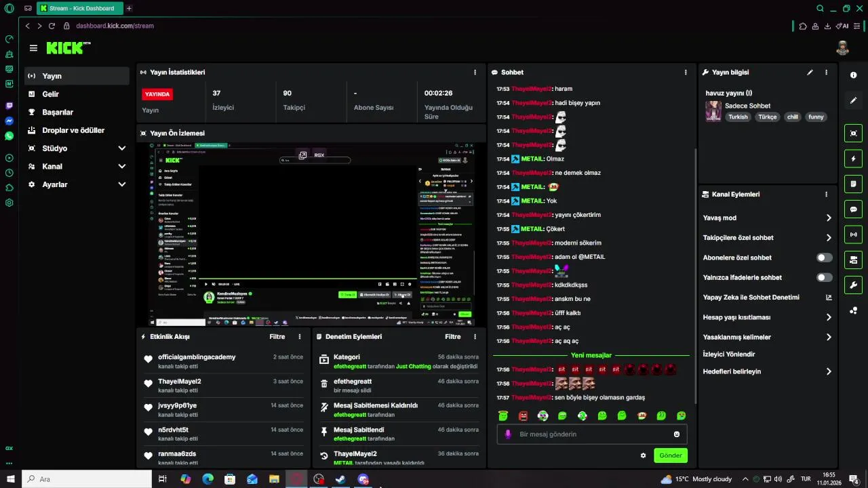Viewport: 868px width, 488px height.
Task: Click İzleyici Yönlendir action
Action: coord(729,354)
